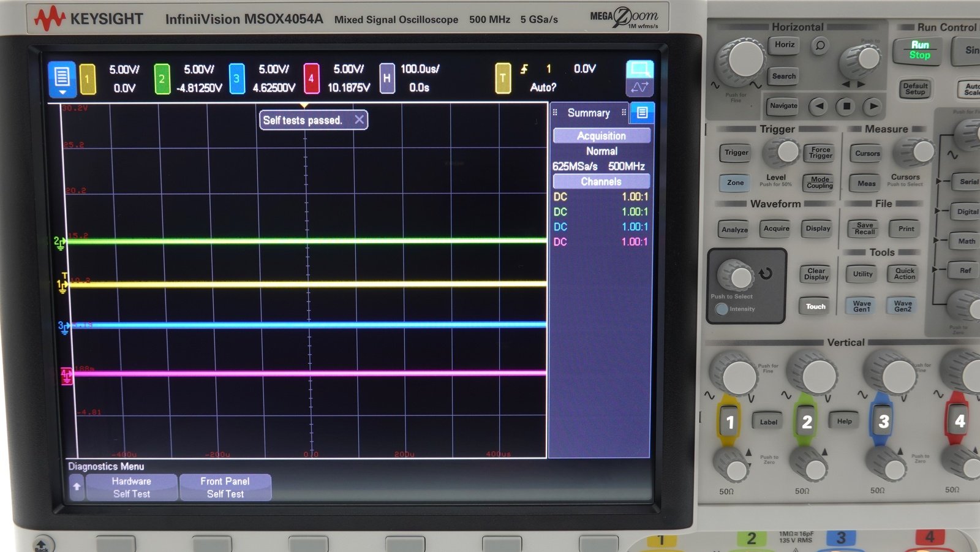The height and width of the screenshot is (552, 980).
Task: Select the Acquisition header in Summary
Action: coord(601,136)
